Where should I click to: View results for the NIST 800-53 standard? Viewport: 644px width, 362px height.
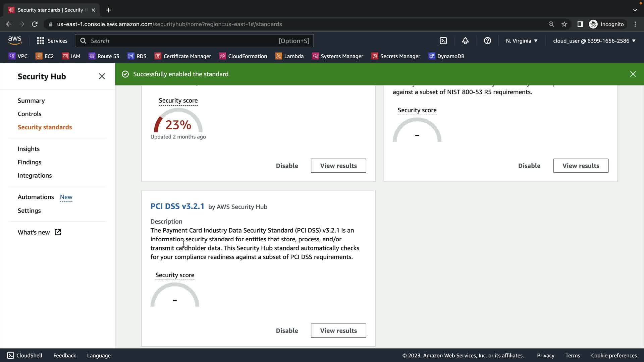point(581,166)
